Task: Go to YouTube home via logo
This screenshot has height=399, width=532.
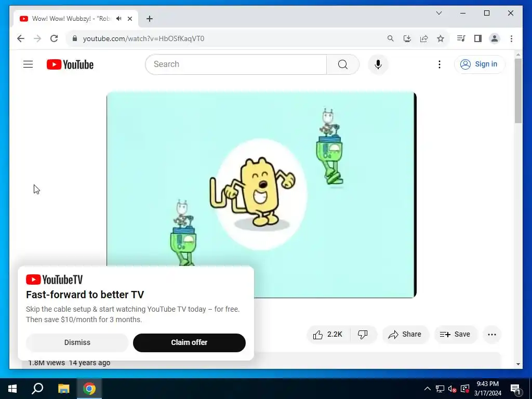Action: pos(70,64)
